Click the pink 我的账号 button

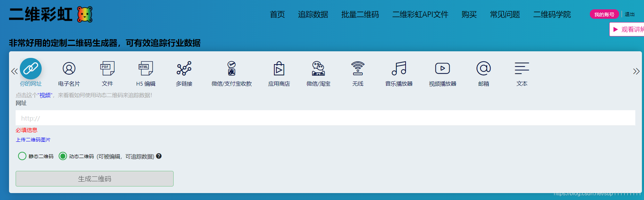tap(604, 14)
